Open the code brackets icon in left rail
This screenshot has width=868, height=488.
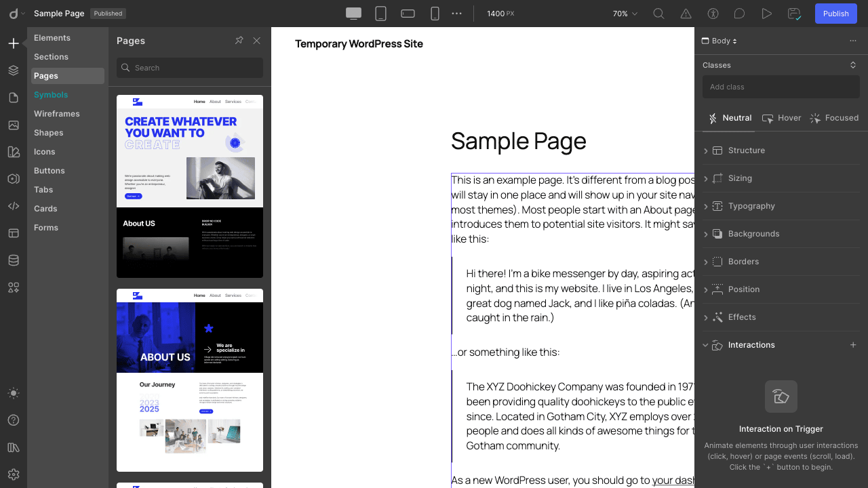(x=14, y=206)
